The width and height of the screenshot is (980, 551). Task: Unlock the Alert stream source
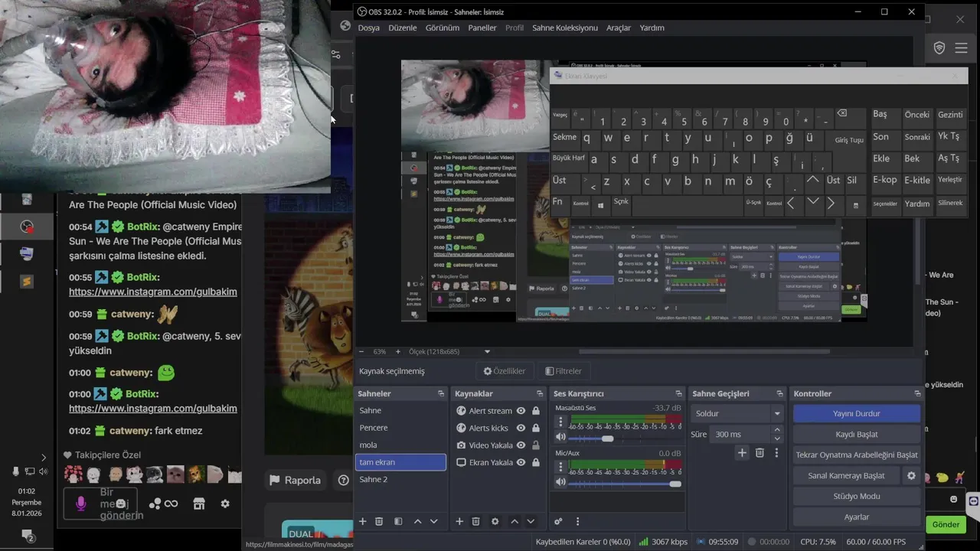[x=535, y=411]
